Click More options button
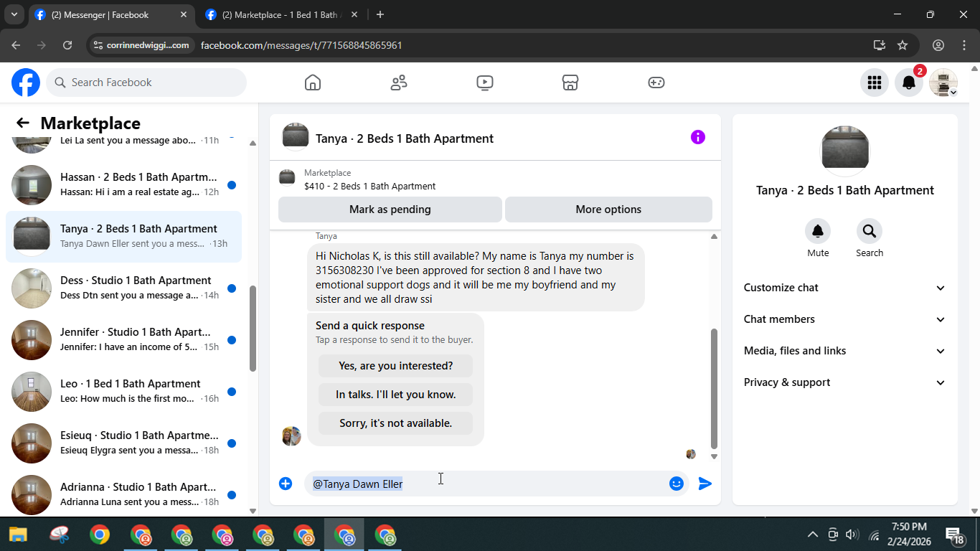The height and width of the screenshot is (551, 980). click(x=608, y=209)
